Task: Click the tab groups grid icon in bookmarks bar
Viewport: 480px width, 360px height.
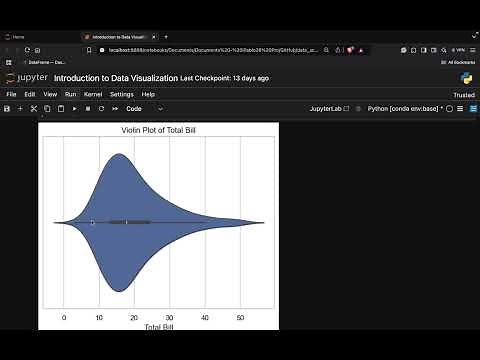Action: (9, 62)
